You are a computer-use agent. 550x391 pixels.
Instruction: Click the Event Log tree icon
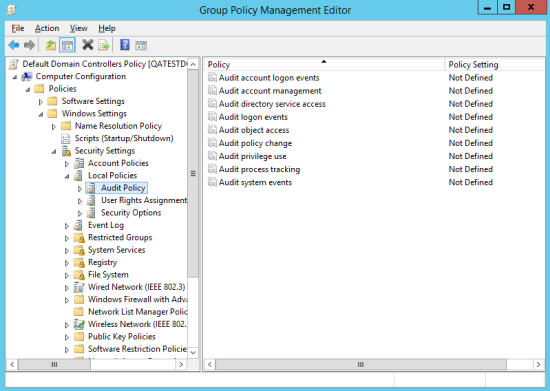pos(79,225)
